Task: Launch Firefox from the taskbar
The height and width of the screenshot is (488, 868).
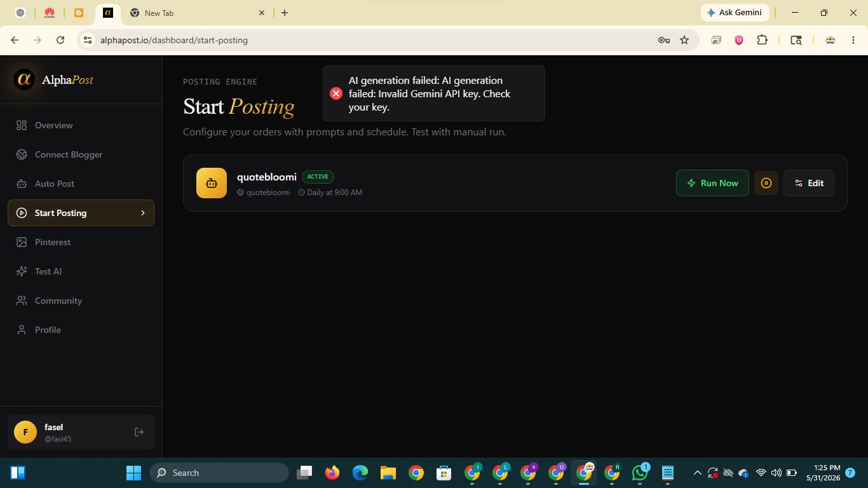Action: [332, 473]
